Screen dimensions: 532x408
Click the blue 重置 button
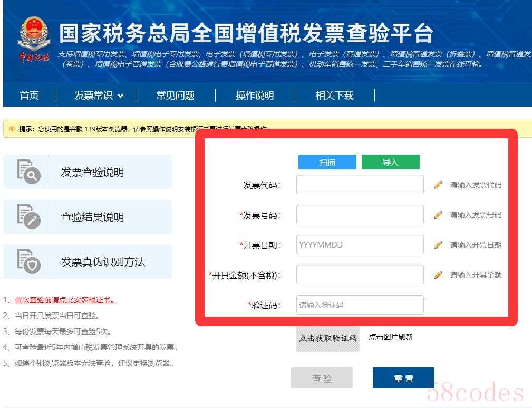[403, 378]
